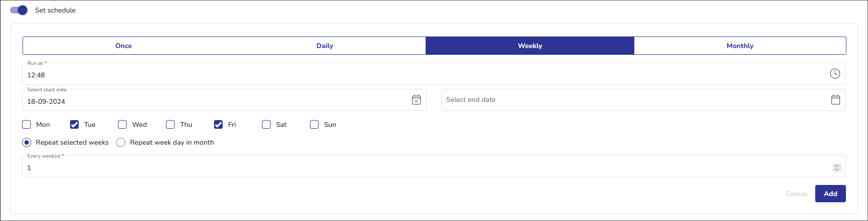The image size is (868, 221).
Task: Open the clock time picker icon
Action: (835, 74)
